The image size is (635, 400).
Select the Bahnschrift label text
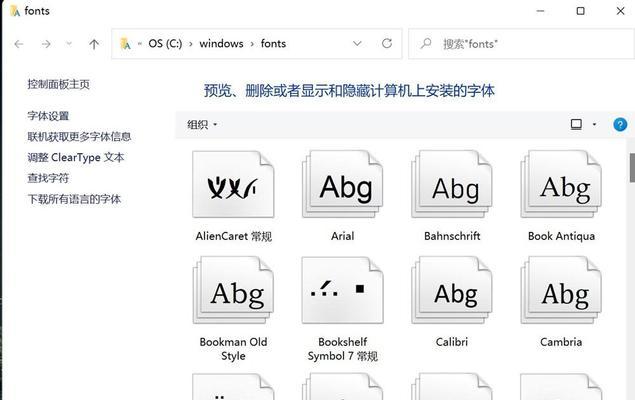click(452, 236)
